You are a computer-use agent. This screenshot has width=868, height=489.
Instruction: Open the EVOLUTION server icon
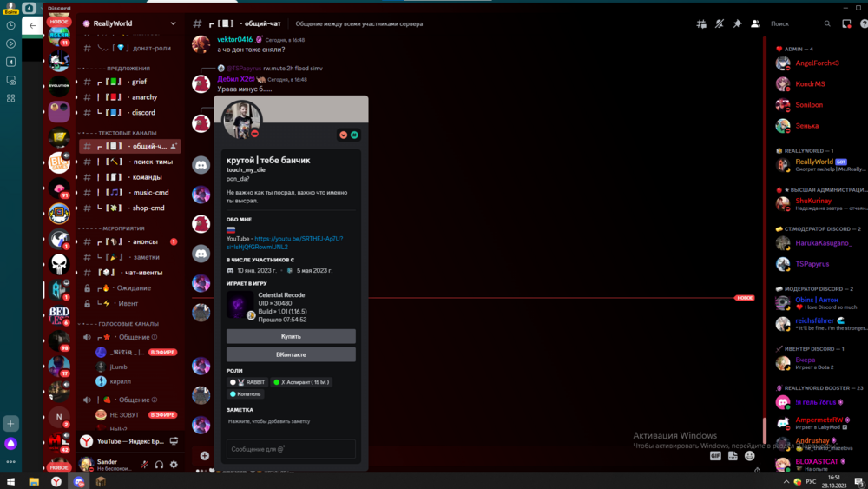point(59,86)
